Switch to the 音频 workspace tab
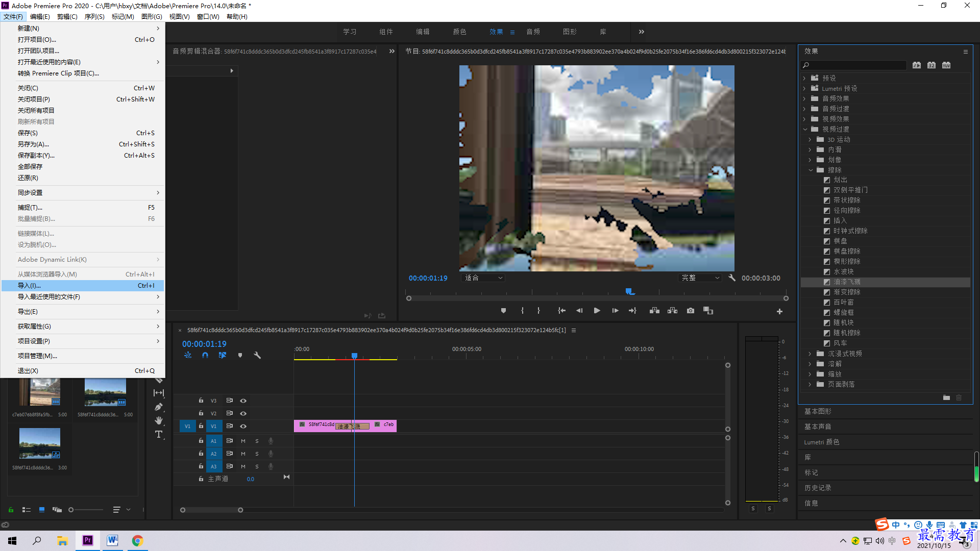Image resolution: width=980 pixels, height=551 pixels. click(533, 32)
